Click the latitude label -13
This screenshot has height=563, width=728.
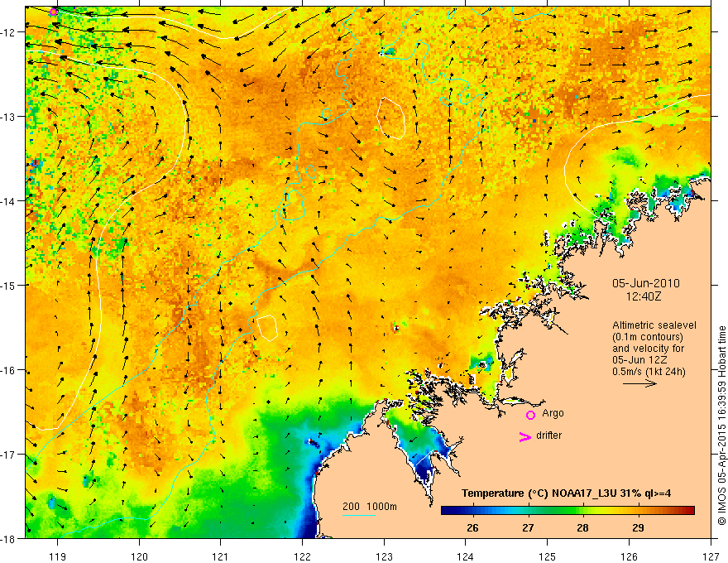click(9, 117)
